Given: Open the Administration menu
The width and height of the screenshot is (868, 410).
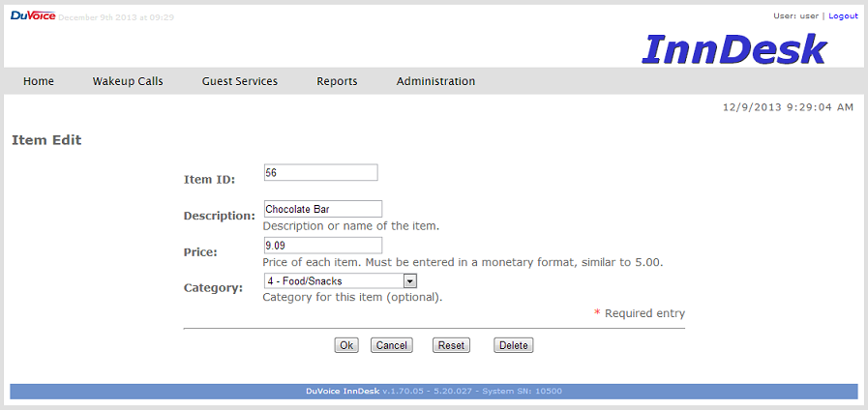Looking at the screenshot, I should [435, 81].
